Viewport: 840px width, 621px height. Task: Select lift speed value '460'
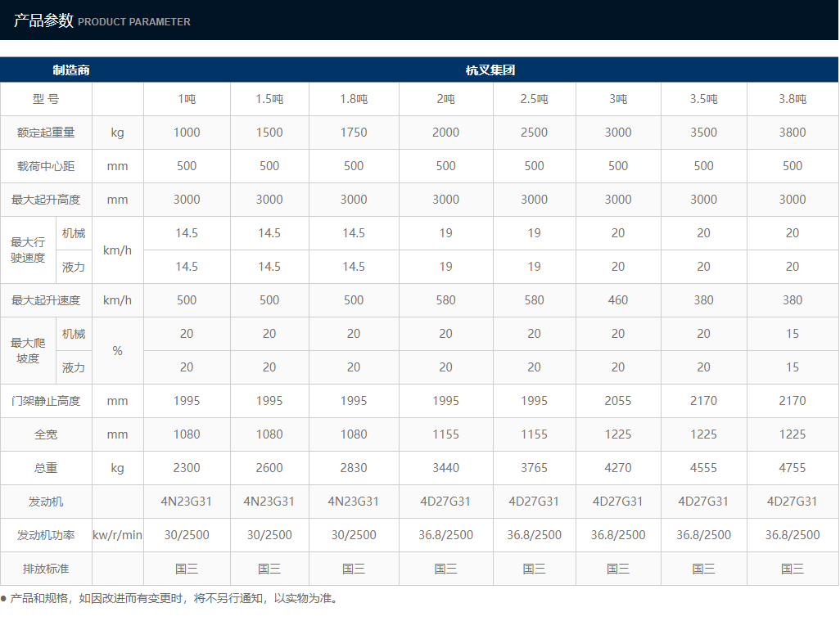click(x=618, y=300)
